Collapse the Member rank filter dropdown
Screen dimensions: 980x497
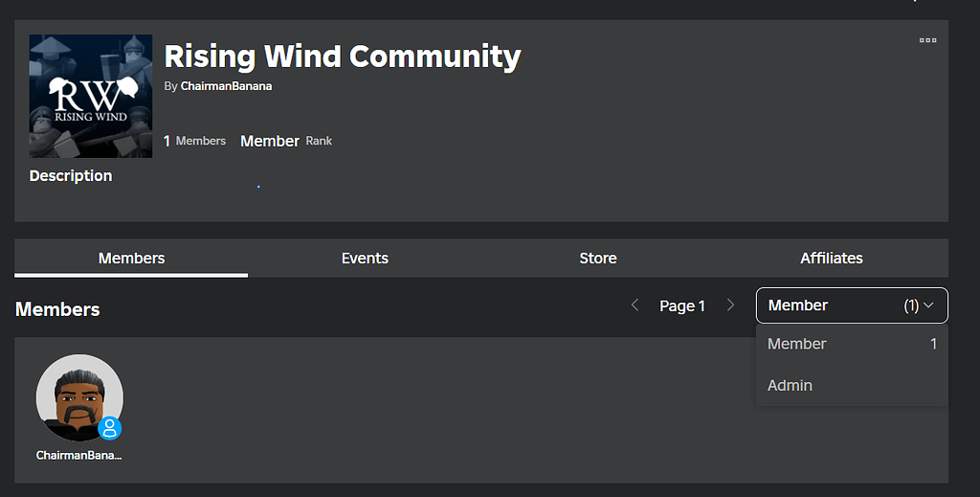(x=852, y=305)
